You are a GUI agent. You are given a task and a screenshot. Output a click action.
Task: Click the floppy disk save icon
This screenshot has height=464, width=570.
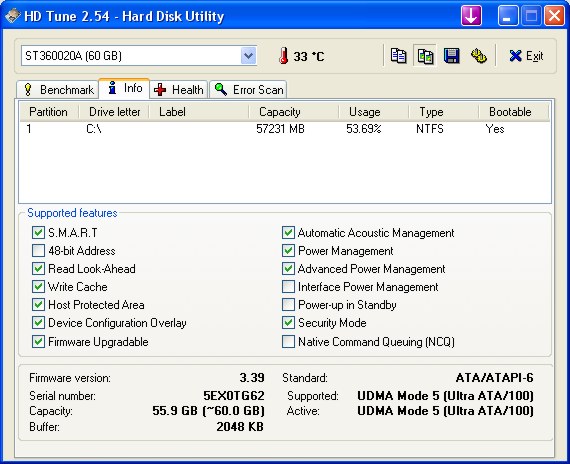click(x=451, y=56)
